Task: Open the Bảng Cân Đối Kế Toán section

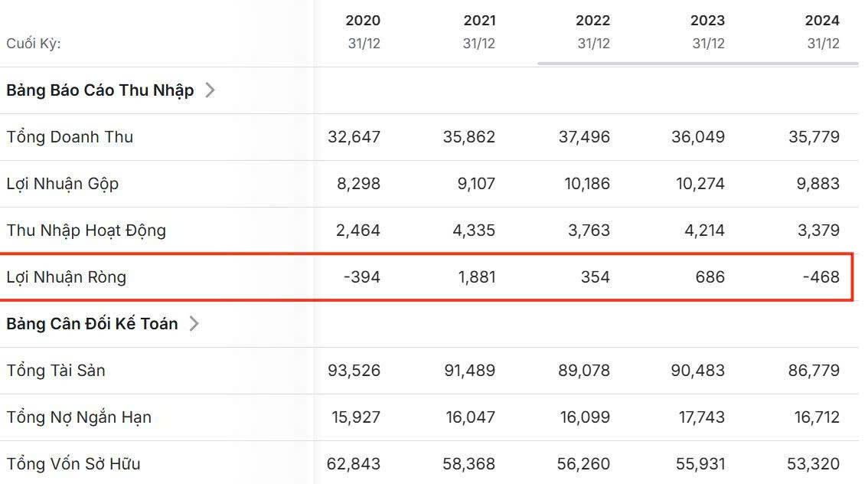Action: pyautogui.click(x=92, y=324)
